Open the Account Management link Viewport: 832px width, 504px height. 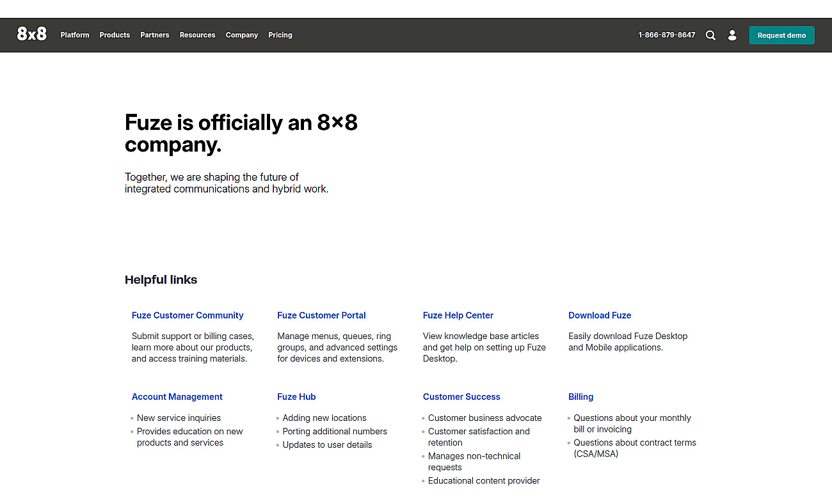(177, 397)
